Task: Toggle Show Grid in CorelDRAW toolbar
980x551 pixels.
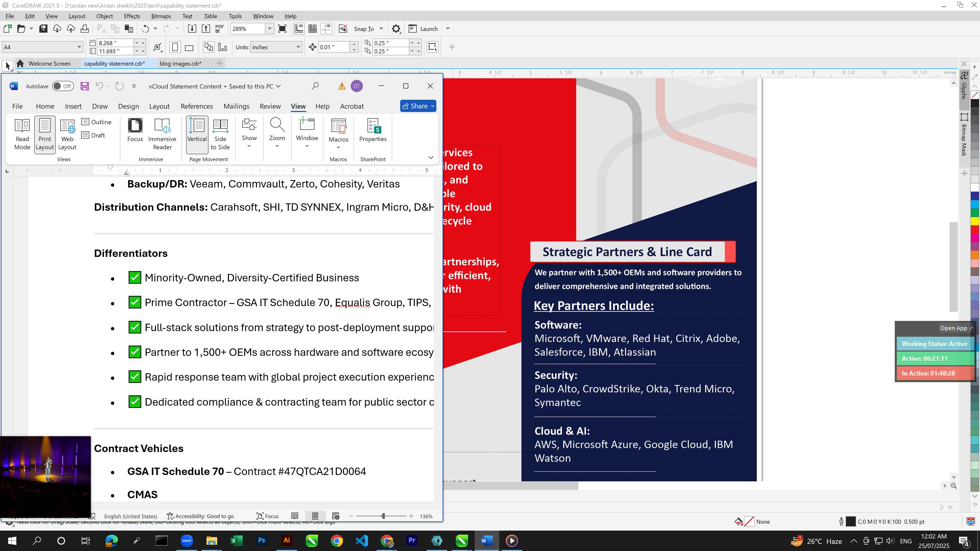Action: [x=313, y=29]
